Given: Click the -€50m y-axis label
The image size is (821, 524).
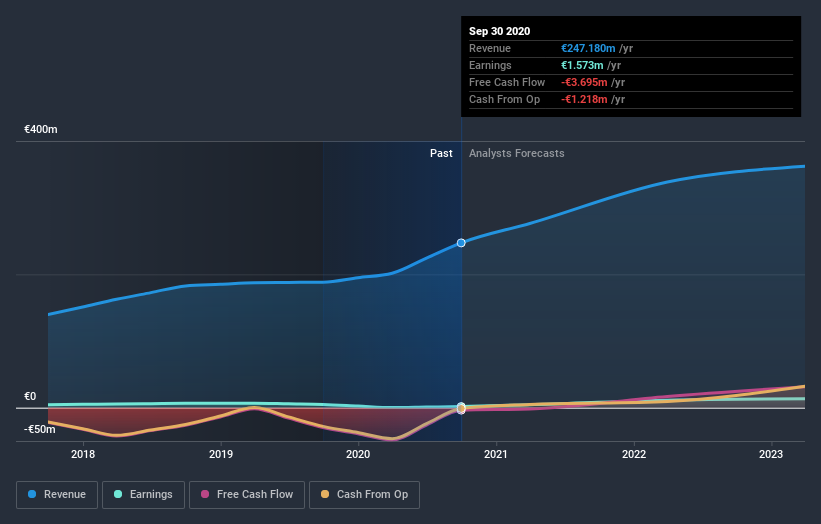Looking at the screenshot, I should 39,429.
